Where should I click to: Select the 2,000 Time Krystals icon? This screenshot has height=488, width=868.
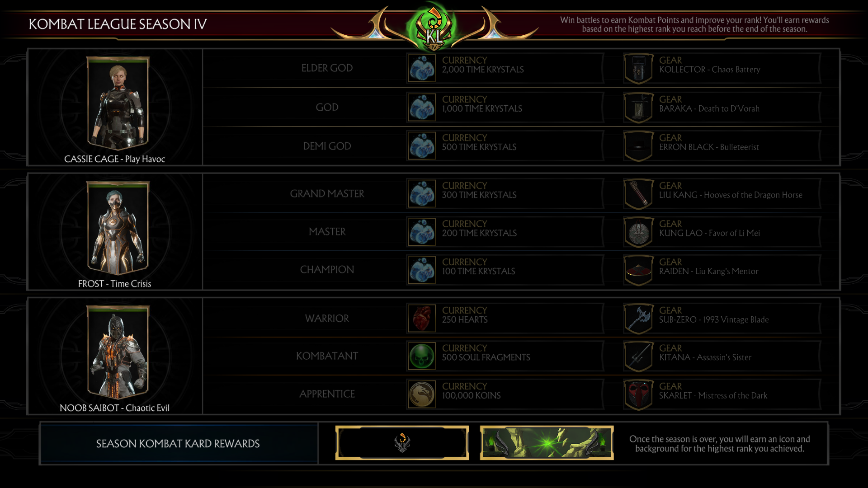pyautogui.click(x=422, y=68)
